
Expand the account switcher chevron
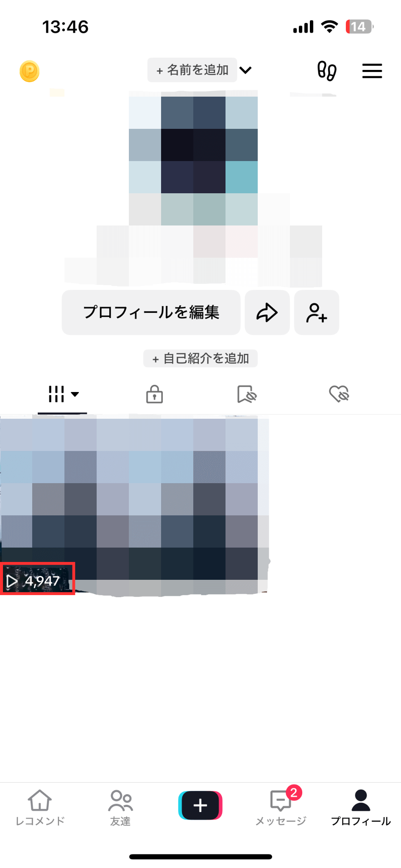[x=246, y=70]
